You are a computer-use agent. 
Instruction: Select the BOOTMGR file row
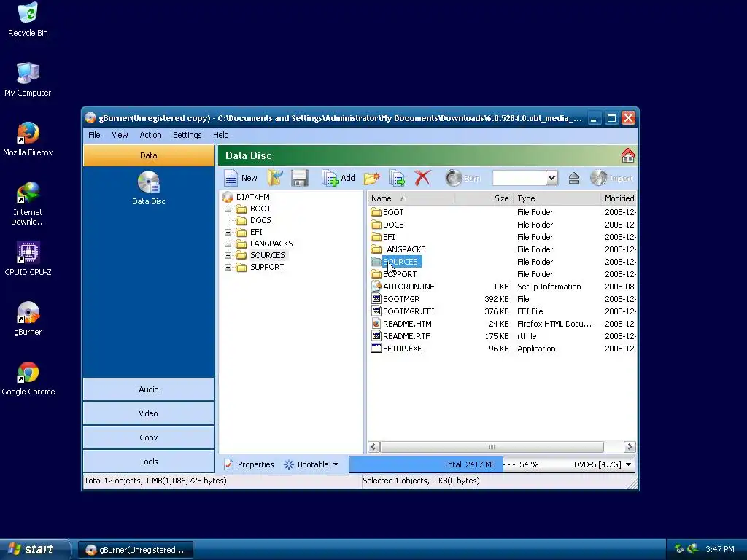[x=503, y=298]
